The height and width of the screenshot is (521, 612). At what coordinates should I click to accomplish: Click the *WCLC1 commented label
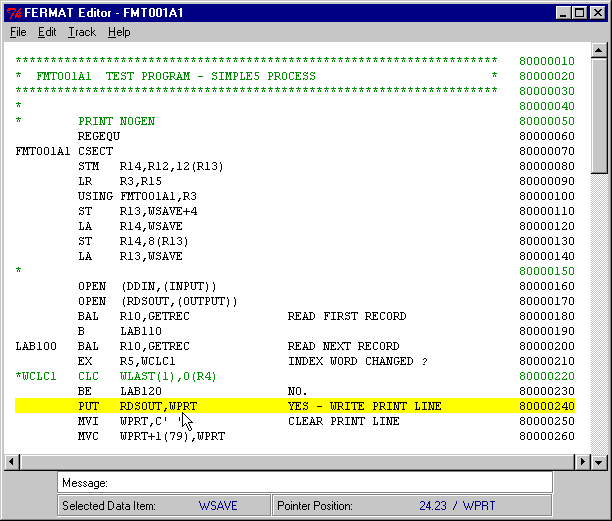(x=36, y=376)
